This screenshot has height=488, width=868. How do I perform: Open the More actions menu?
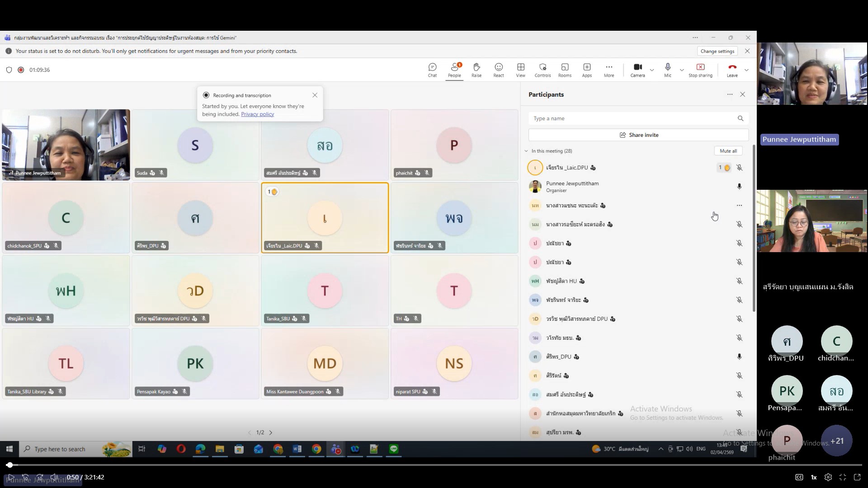tap(609, 70)
